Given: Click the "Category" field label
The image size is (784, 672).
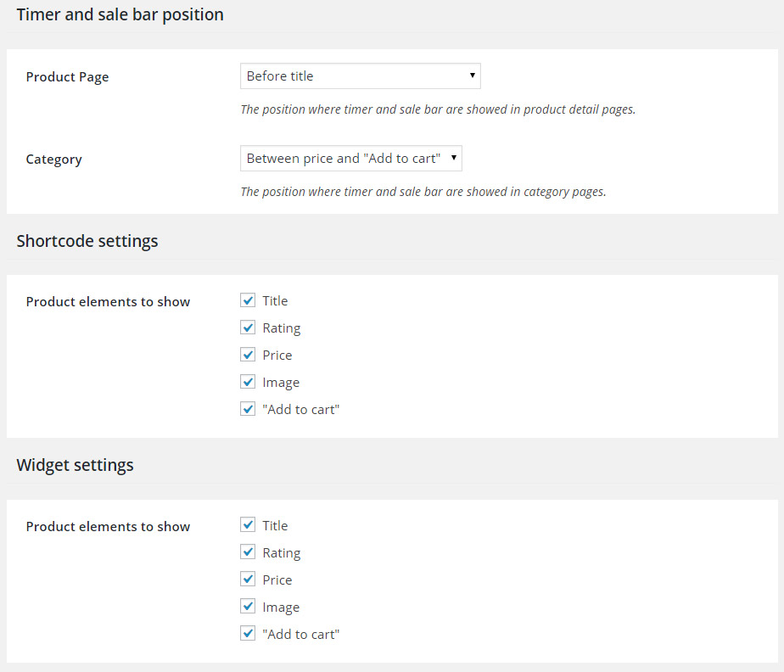Looking at the screenshot, I should pyautogui.click(x=53, y=160).
